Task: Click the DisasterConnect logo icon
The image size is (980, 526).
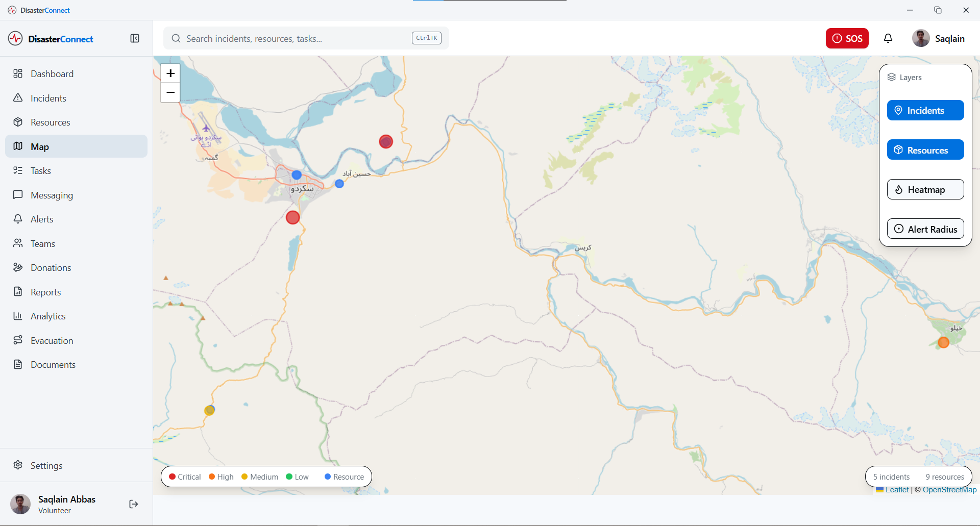Action: click(x=15, y=38)
